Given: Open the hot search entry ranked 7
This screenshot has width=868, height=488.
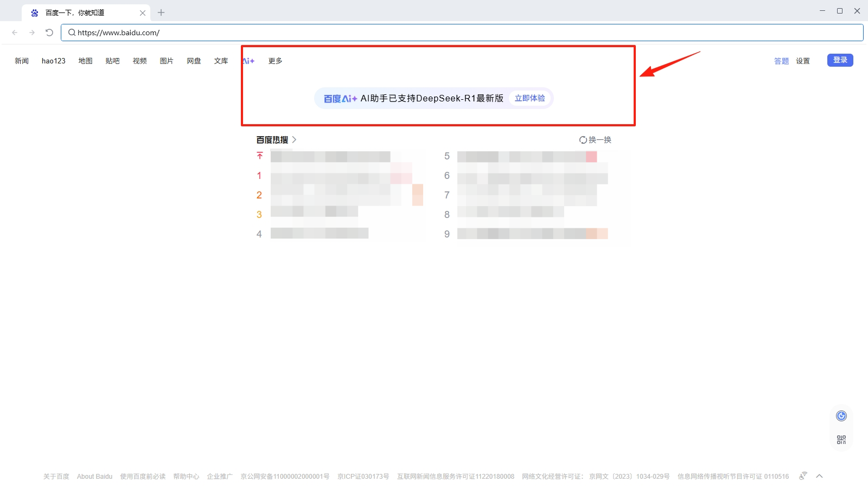Looking at the screenshot, I should pyautogui.click(x=521, y=195).
